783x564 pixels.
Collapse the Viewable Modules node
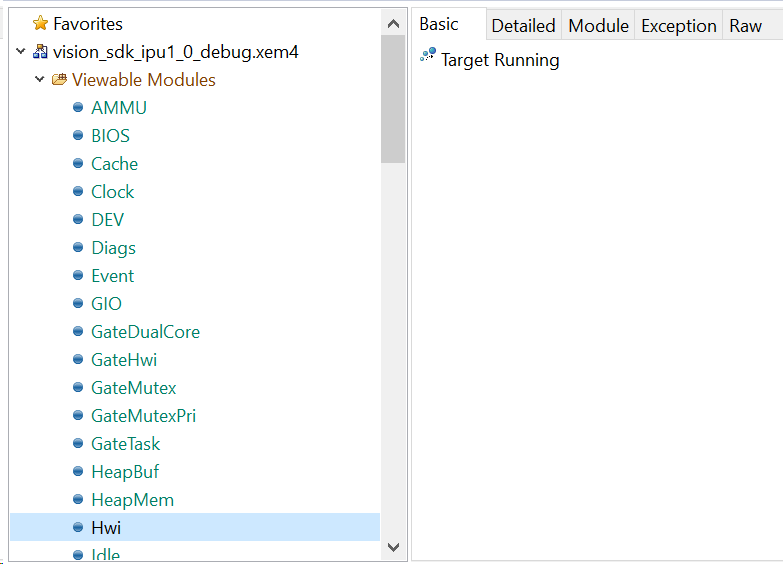(x=40, y=79)
